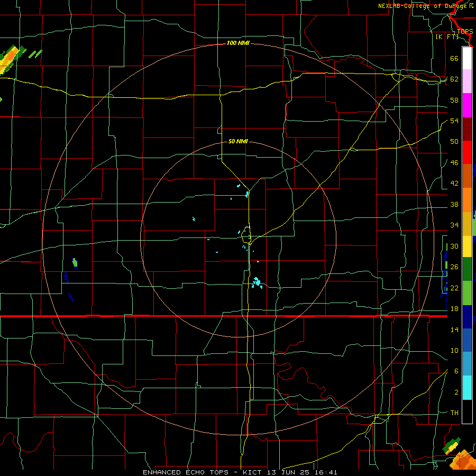This screenshot has width=476, height=476.
Task: Select the dark orange color scale swatch
Action: 467,176
